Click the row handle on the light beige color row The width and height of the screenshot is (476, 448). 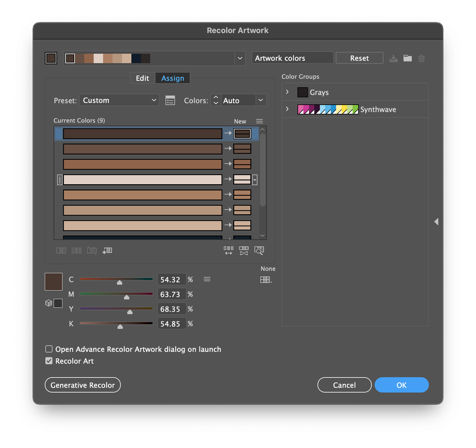(x=60, y=180)
